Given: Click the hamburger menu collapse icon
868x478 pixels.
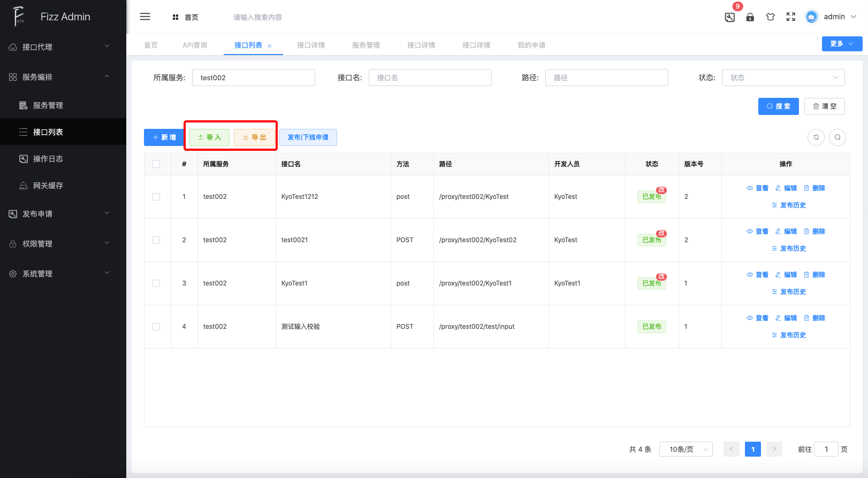Looking at the screenshot, I should click(x=145, y=17).
